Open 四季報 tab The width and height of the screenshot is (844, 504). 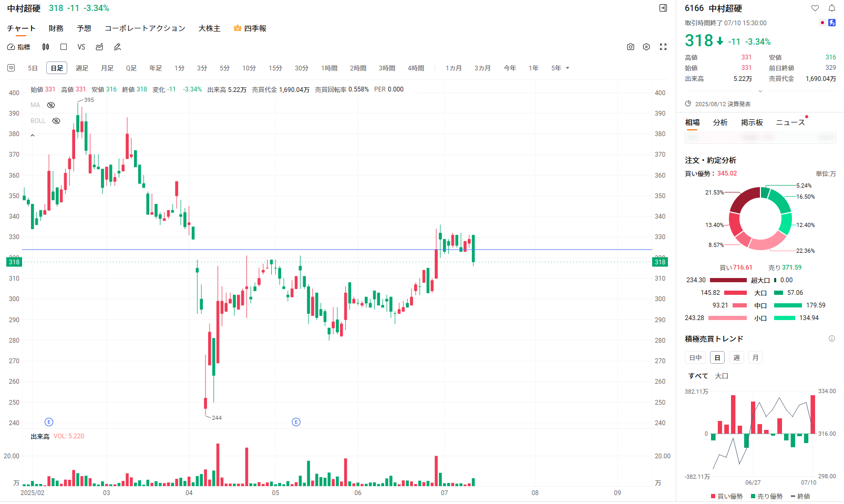tap(255, 28)
